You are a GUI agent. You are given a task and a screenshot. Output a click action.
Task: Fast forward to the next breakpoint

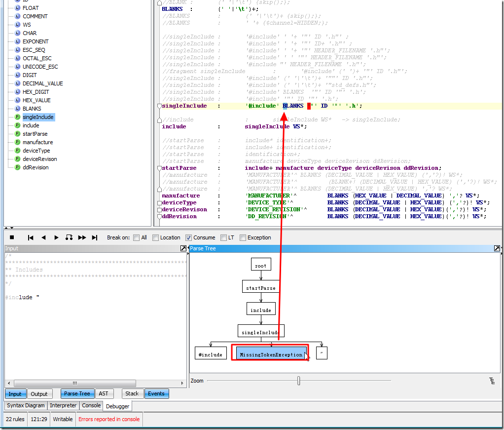click(82, 237)
